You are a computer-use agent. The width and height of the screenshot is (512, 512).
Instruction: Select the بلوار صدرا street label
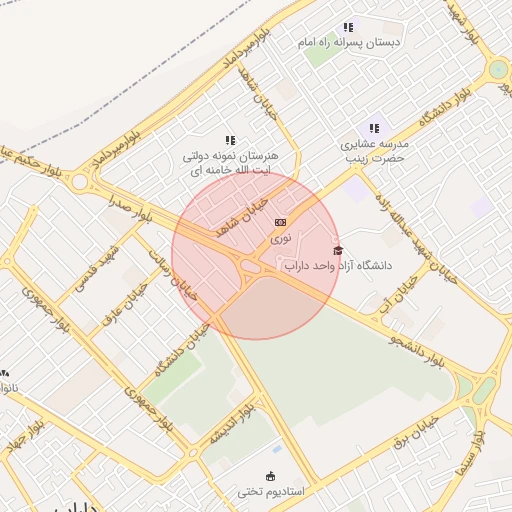click(x=130, y=208)
